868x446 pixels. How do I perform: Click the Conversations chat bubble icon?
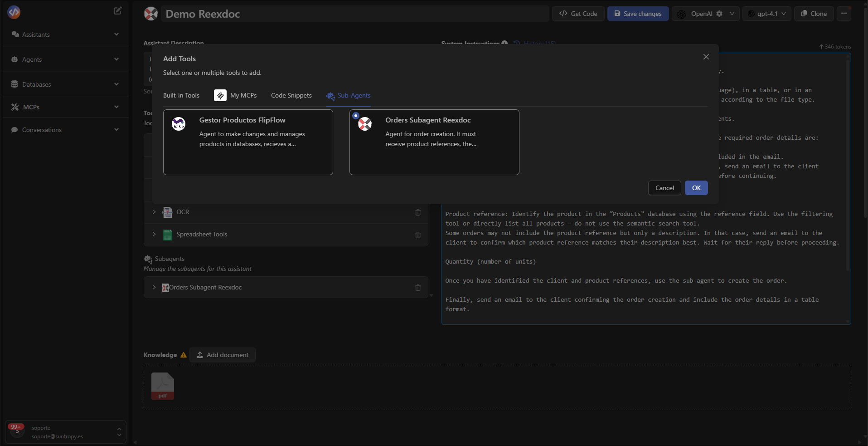click(15, 130)
